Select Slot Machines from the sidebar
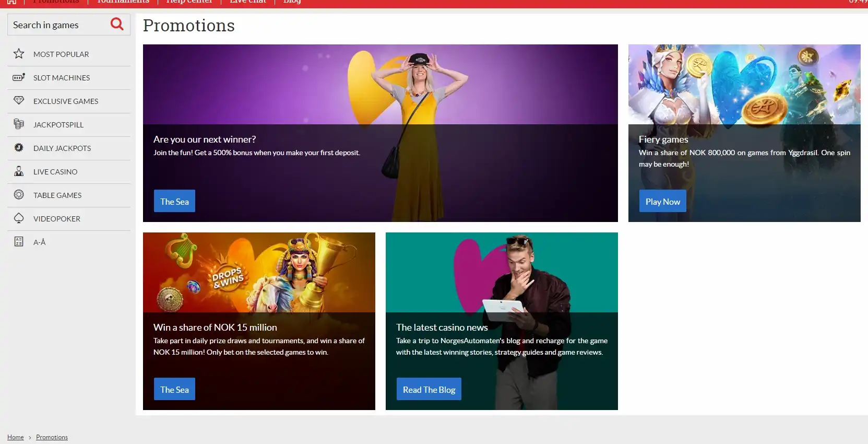 [x=62, y=78]
